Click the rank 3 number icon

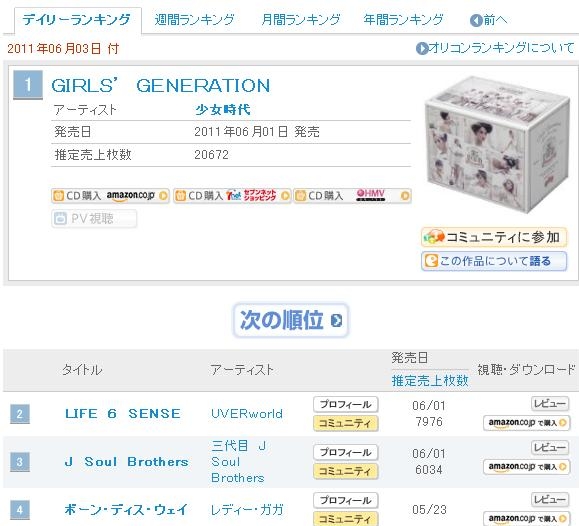point(20,462)
